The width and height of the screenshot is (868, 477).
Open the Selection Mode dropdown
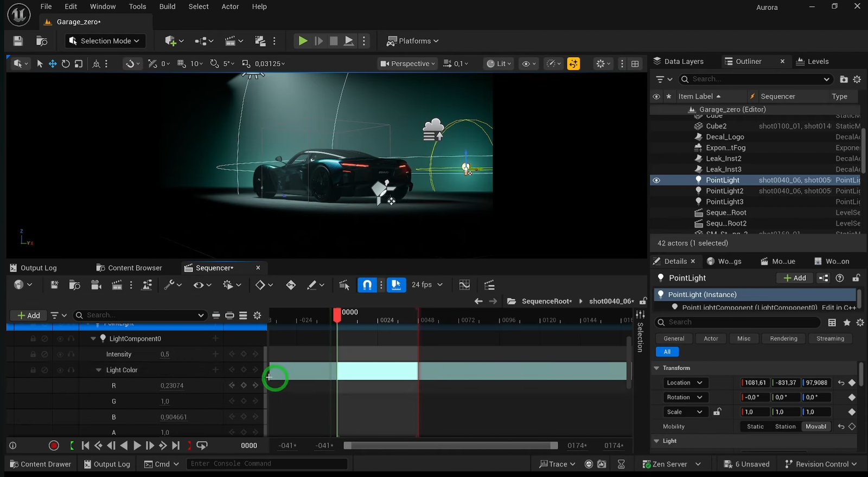pyautogui.click(x=104, y=41)
